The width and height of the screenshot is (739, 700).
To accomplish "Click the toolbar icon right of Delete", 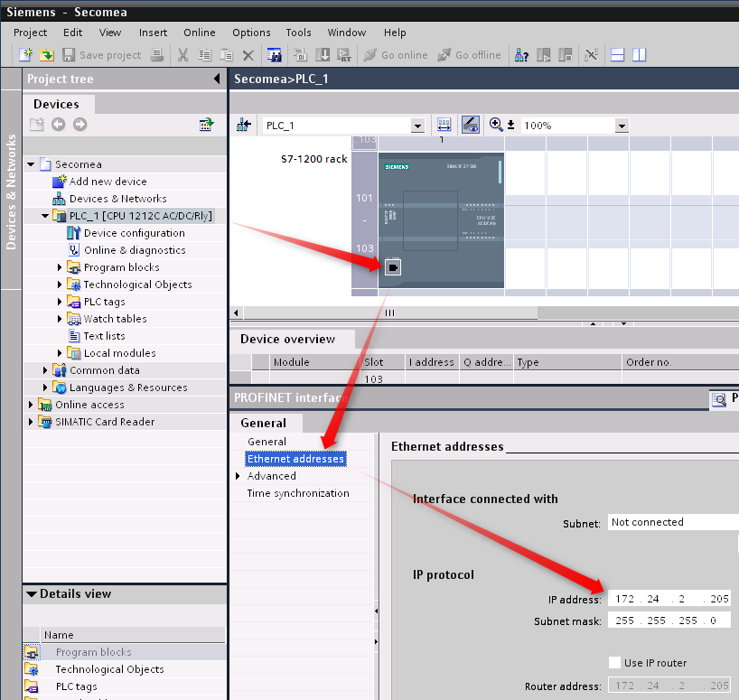I will click(x=275, y=55).
